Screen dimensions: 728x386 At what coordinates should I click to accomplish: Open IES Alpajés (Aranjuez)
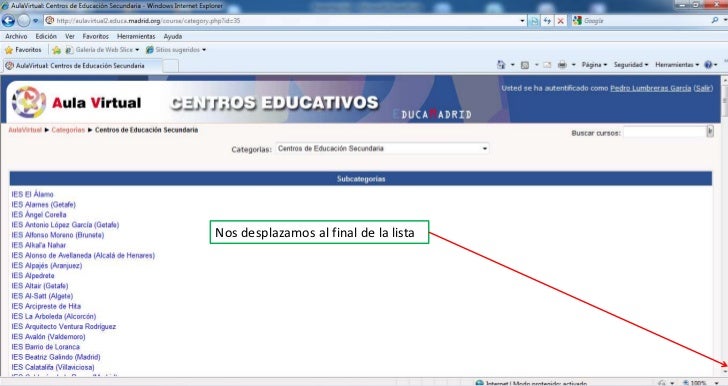click(47, 266)
